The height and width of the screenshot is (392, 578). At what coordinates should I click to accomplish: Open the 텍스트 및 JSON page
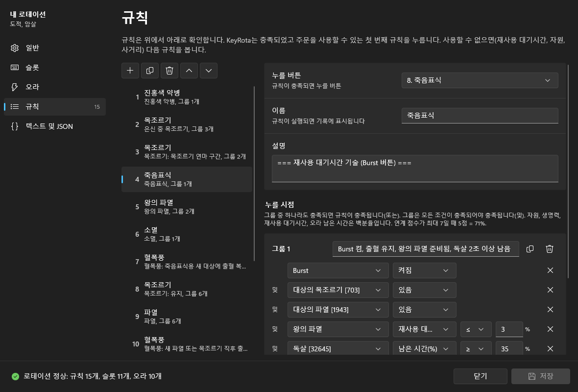point(55,126)
